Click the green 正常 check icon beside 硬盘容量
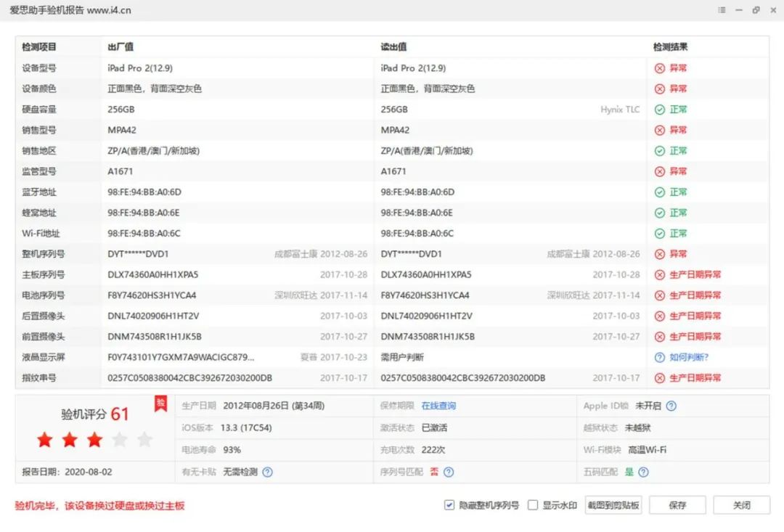784x532 pixels. (659, 110)
